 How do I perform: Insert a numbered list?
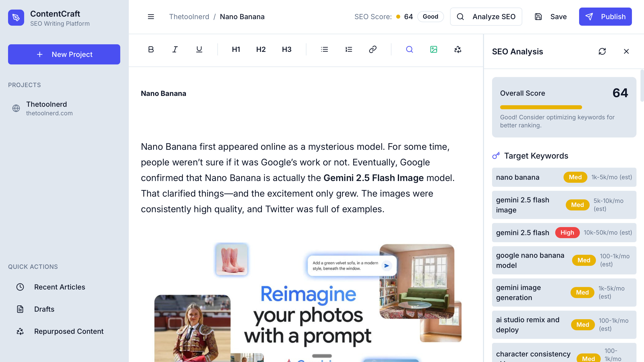coord(348,49)
